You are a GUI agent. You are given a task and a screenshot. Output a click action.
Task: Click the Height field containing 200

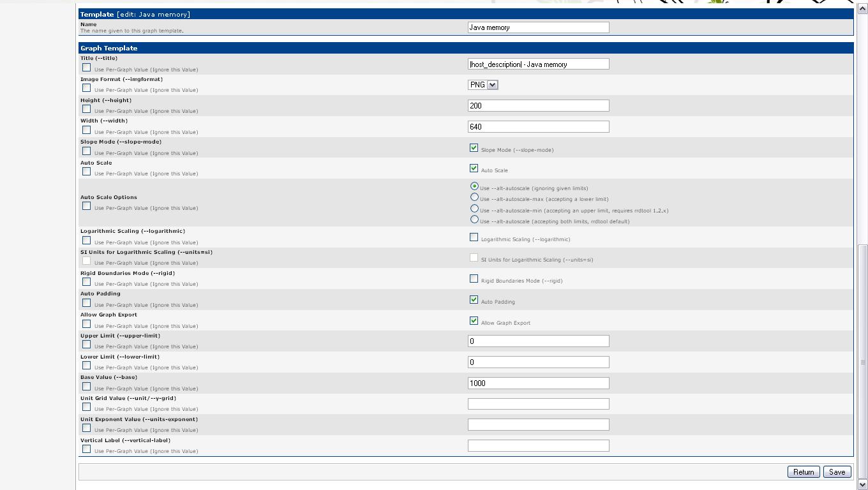(539, 105)
